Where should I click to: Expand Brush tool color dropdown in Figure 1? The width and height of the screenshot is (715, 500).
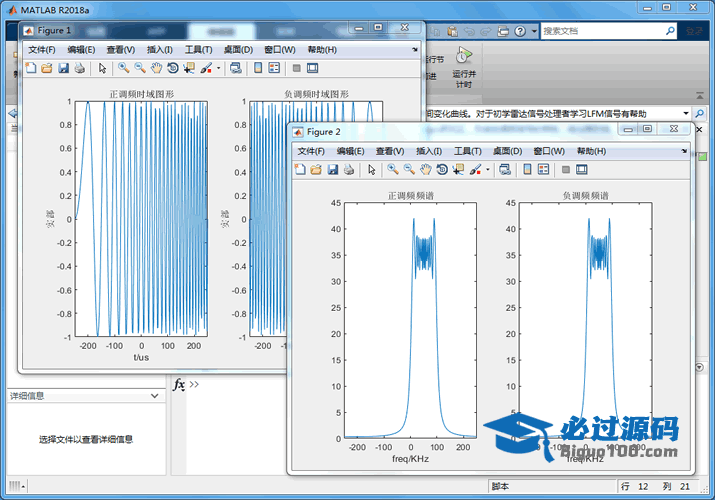218,69
